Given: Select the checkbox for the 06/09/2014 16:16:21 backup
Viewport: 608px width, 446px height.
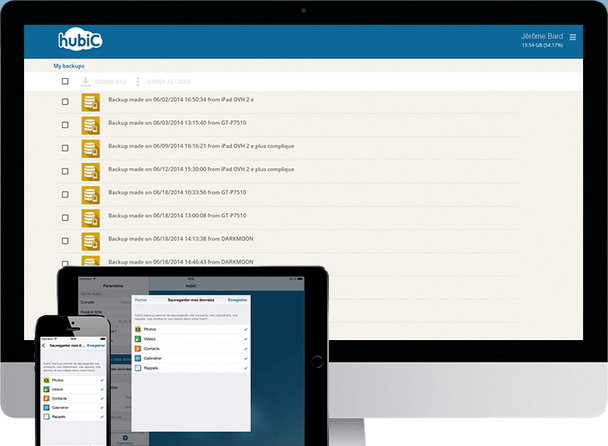Looking at the screenshot, I should pos(65,148).
